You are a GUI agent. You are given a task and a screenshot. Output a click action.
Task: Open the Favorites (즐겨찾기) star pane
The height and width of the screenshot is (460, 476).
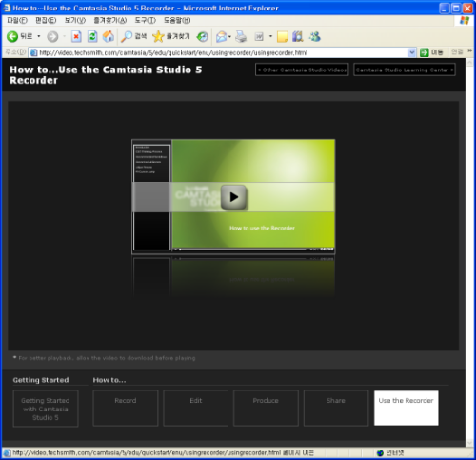point(171,37)
